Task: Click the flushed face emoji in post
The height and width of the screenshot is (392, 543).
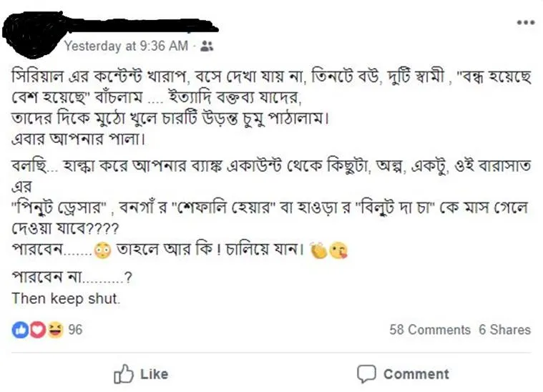Action: coord(102,250)
